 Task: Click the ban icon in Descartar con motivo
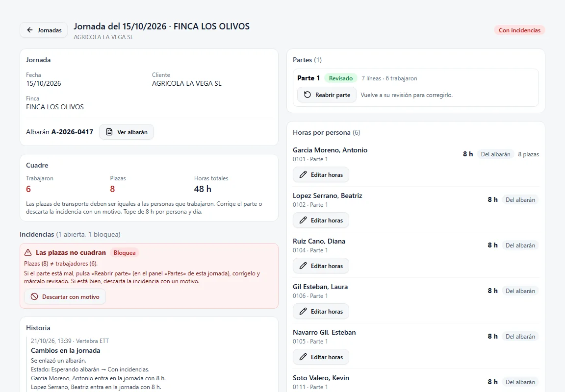(x=34, y=297)
